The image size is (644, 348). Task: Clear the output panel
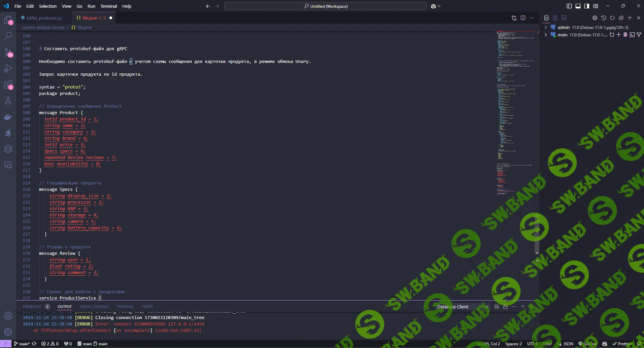[497, 307]
